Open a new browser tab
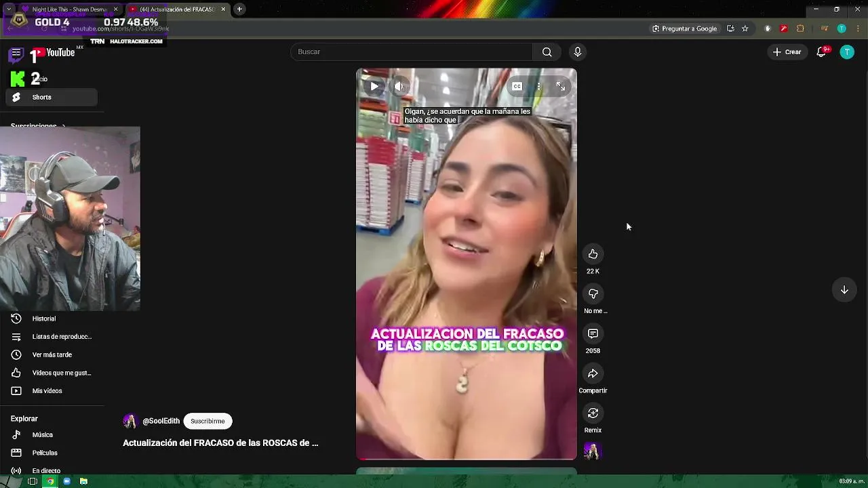868x488 pixels. click(240, 9)
